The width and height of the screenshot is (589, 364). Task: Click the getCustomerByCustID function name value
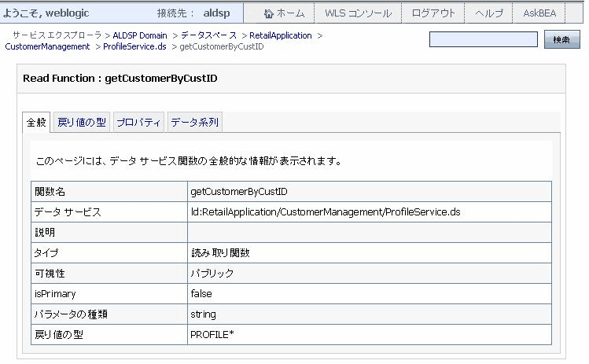[x=239, y=192]
